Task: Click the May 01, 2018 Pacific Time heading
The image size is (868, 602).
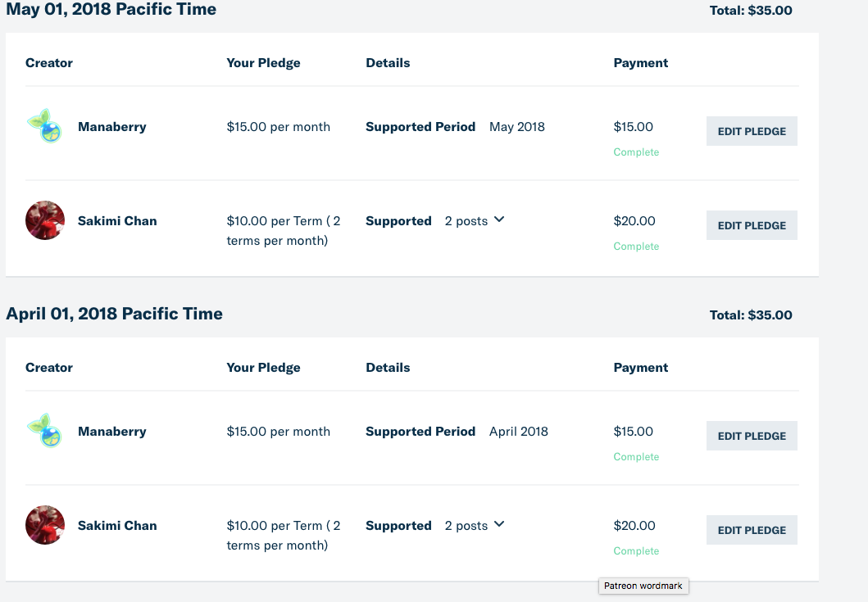Action: (111, 9)
